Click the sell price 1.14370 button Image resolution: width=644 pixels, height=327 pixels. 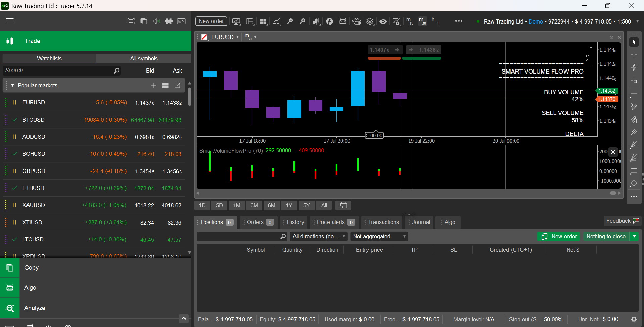(385, 50)
